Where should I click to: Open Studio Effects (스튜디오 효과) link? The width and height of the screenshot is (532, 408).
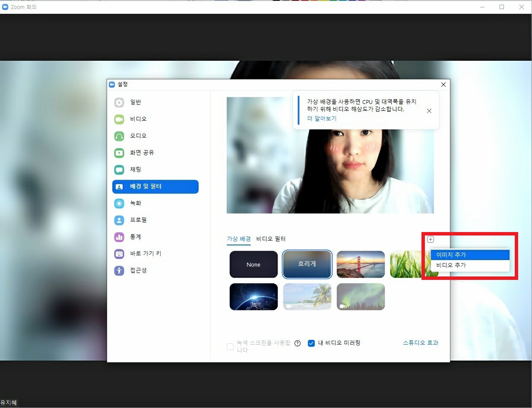(x=420, y=343)
